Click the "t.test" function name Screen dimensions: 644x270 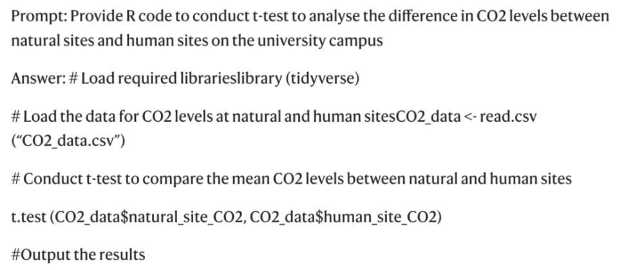[x=28, y=217]
